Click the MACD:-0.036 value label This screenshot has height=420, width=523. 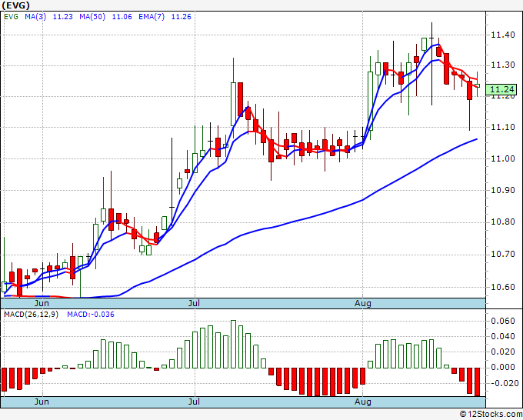coord(91,315)
